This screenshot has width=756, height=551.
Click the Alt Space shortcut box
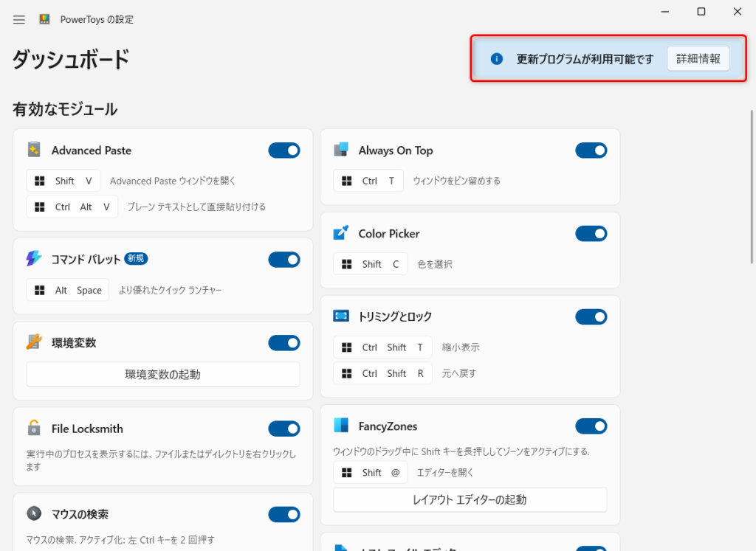coord(67,290)
